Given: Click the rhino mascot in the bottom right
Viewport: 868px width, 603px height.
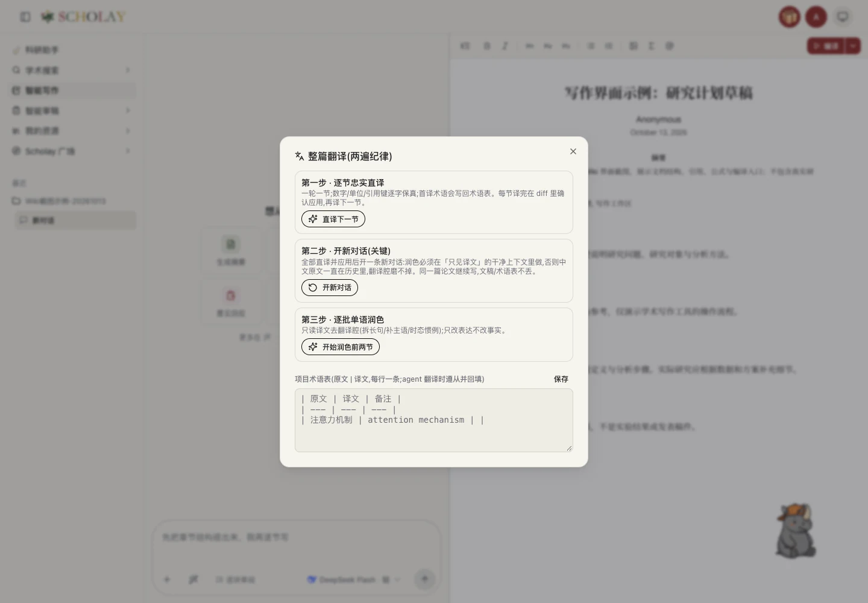Looking at the screenshot, I should point(796,531).
